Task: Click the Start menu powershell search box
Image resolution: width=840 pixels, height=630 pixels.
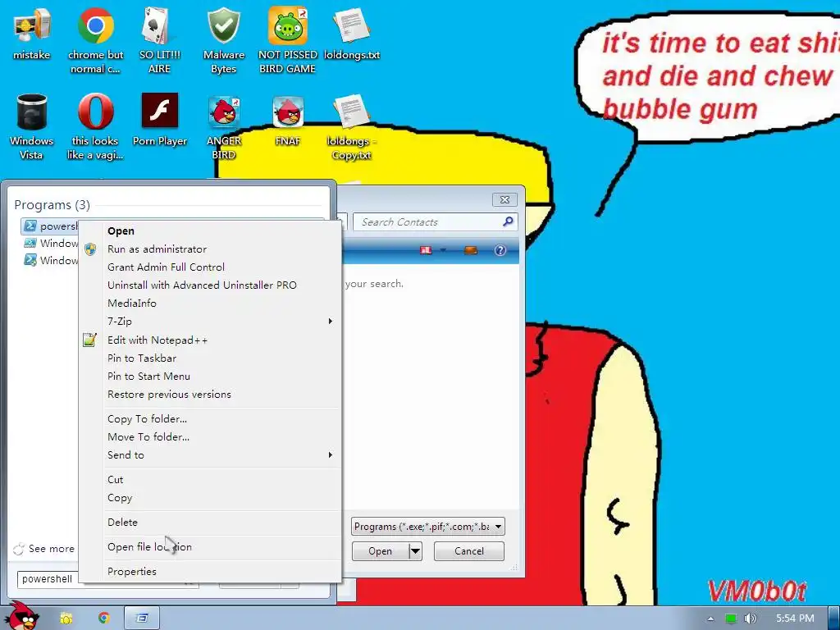Action: point(48,579)
